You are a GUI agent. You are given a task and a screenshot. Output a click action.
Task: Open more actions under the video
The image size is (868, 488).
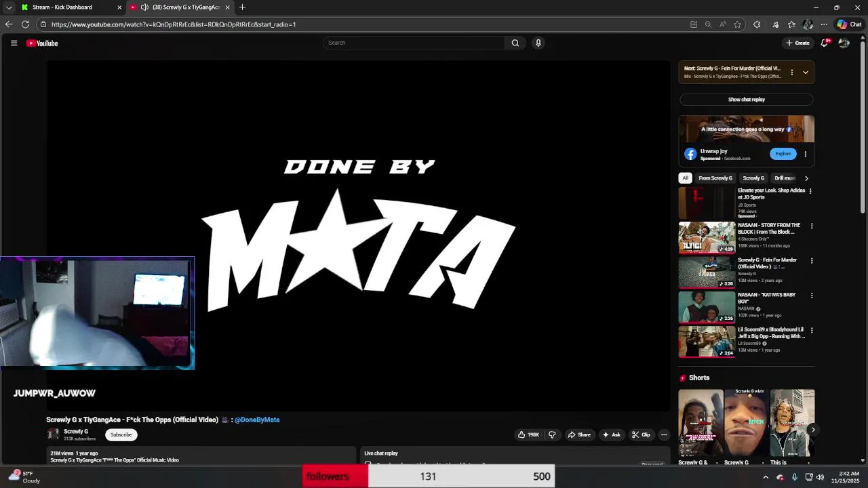point(664,434)
